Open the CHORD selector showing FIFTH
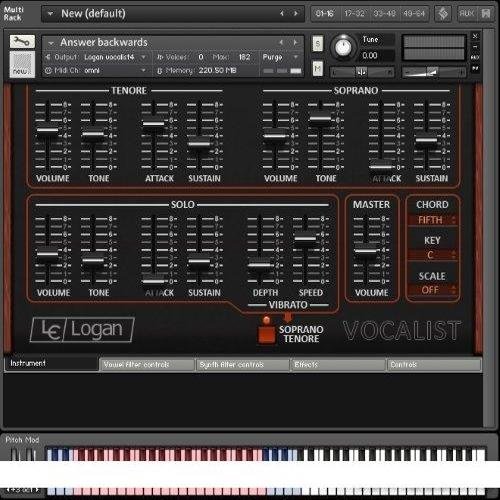Screen dimensions: 500x500 [x=432, y=220]
